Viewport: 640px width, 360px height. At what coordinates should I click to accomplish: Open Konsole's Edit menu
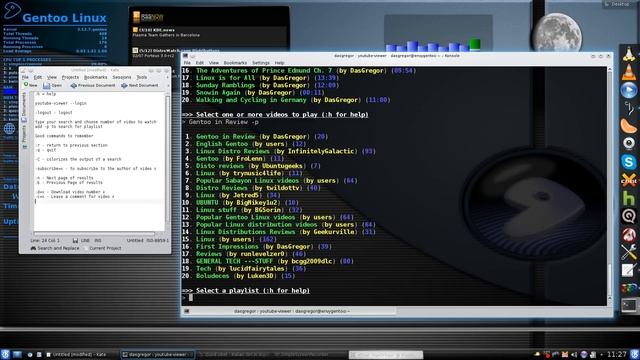(x=200, y=63)
